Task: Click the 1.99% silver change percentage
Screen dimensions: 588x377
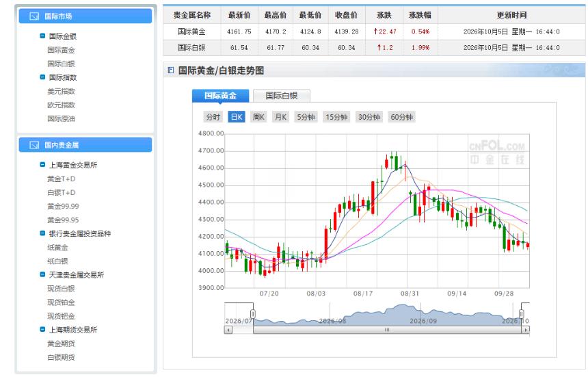Action: pos(420,48)
